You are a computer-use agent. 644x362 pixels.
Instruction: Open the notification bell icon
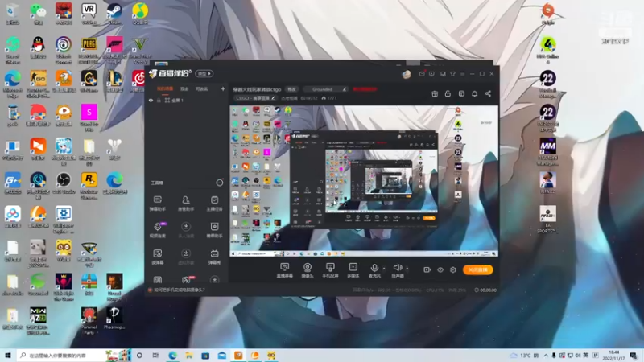[474, 93]
